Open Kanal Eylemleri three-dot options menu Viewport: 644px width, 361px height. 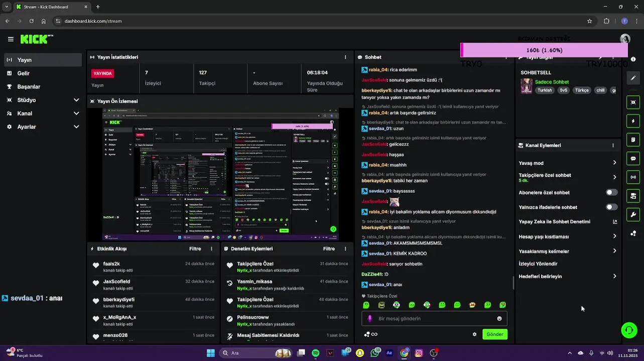click(613, 145)
